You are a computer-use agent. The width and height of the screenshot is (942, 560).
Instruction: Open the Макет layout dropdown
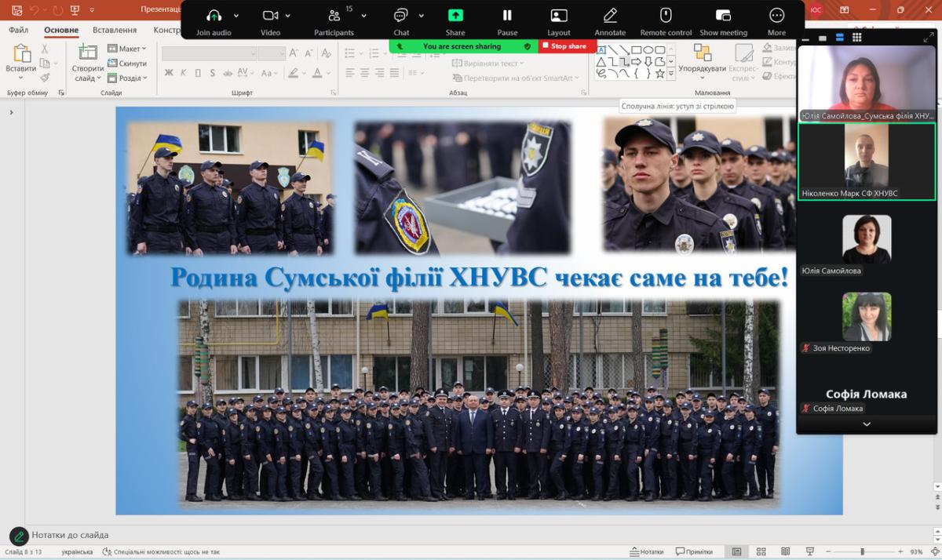127,49
